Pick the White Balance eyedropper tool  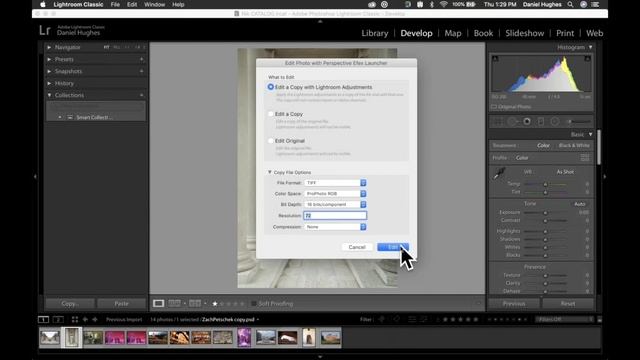click(x=499, y=174)
